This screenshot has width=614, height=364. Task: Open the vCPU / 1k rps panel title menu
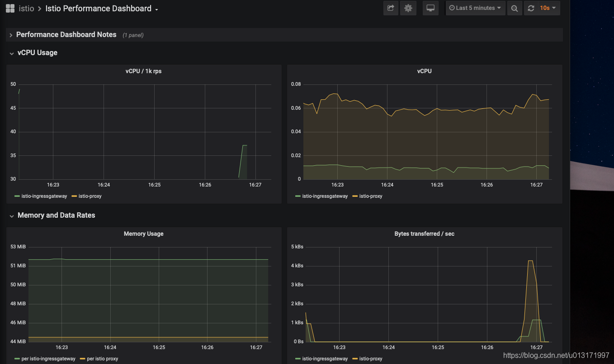click(x=143, y=71)
